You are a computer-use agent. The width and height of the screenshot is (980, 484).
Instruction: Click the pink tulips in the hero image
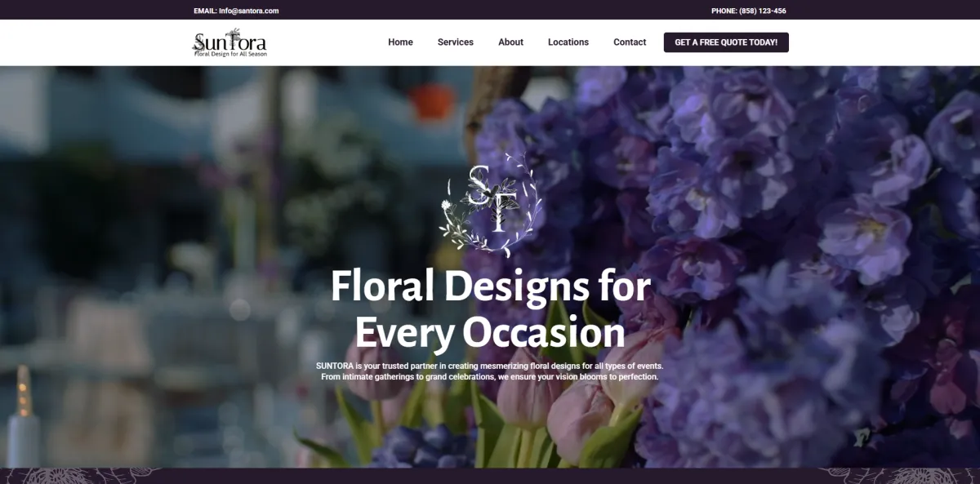click(572, 408)
